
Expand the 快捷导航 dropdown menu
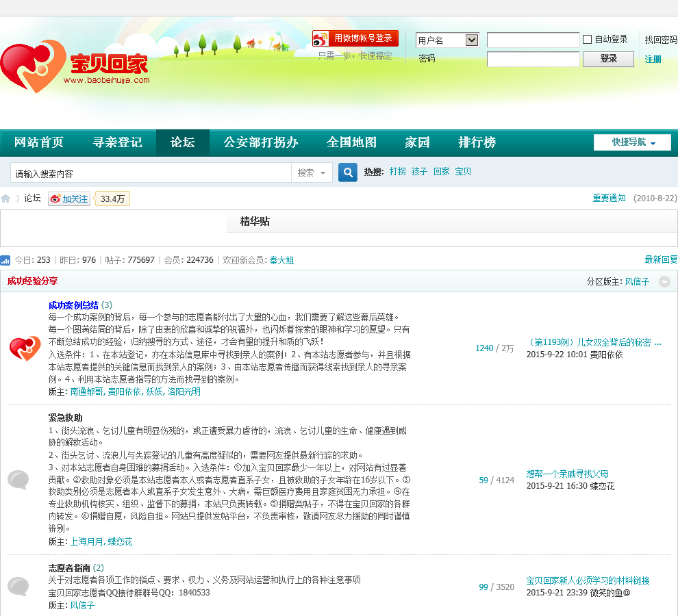click(x=632, y=142)
